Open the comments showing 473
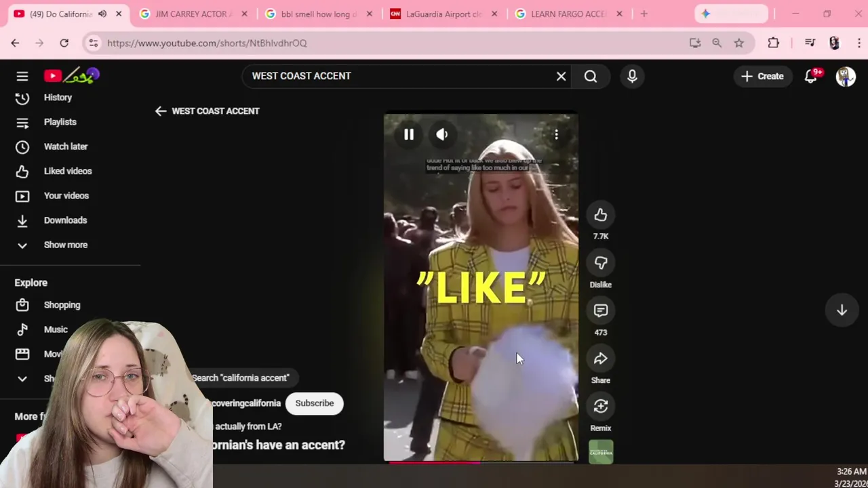 (601, 310)
